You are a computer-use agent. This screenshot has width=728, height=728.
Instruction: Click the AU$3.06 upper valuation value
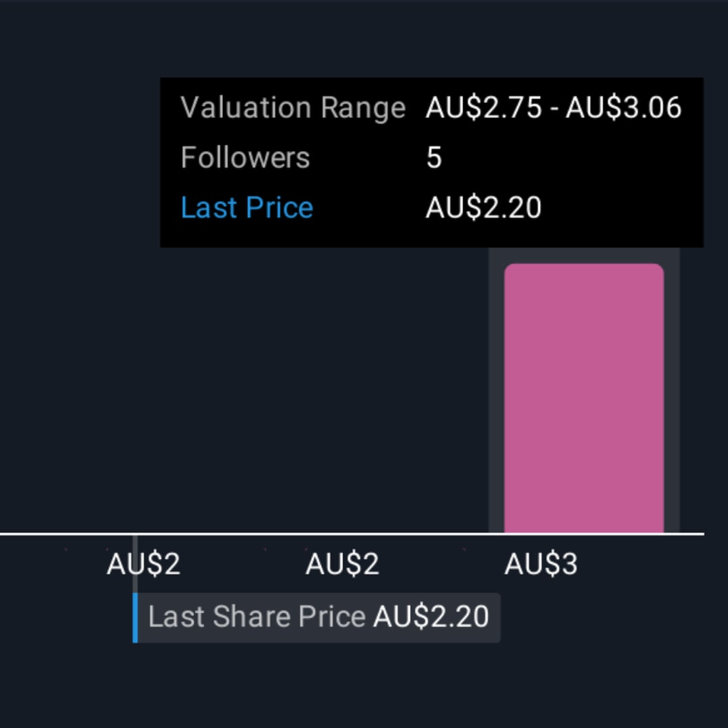pyautogui.click(x=624, y=107)
